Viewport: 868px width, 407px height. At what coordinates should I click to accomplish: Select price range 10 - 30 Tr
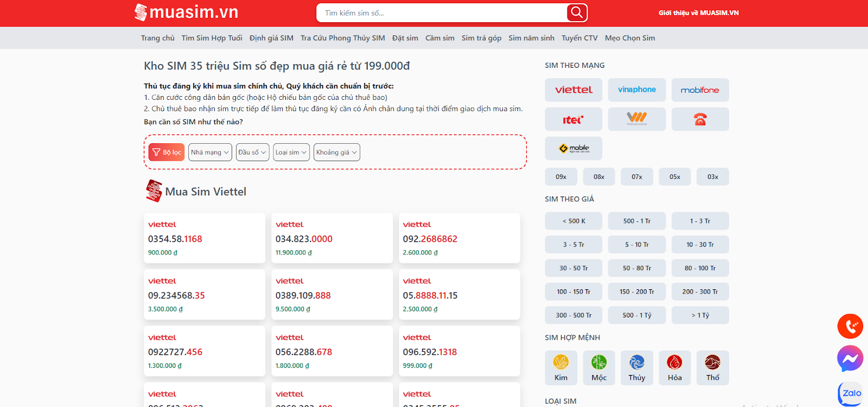tap(700, 245)
